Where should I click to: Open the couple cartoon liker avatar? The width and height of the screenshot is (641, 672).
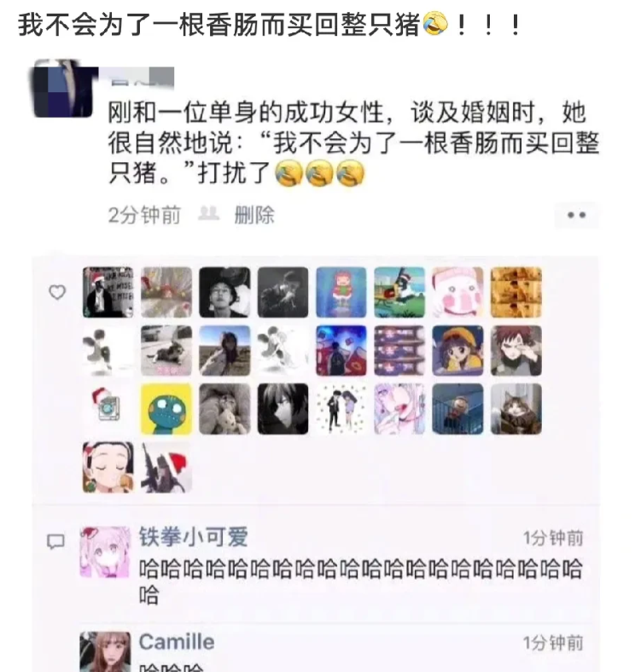341,409
